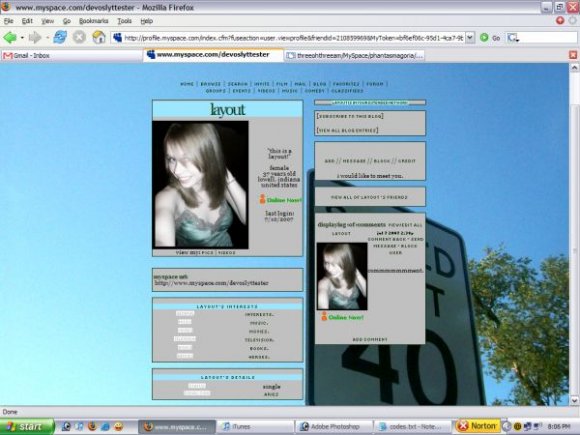Open the Tools menu
The height and width of the screenshot is (435, 580).
coord(124,21)
